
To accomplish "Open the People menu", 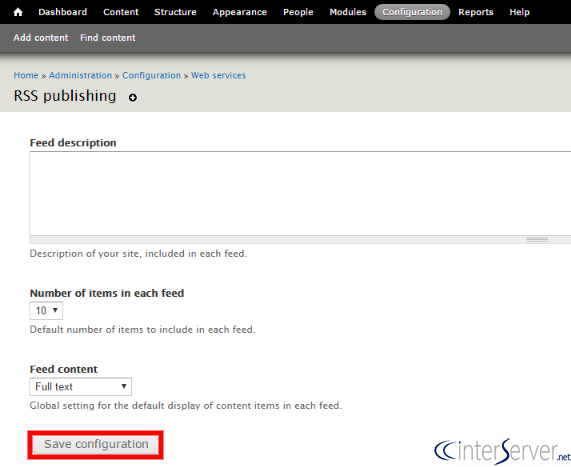I will click(298, 12).
